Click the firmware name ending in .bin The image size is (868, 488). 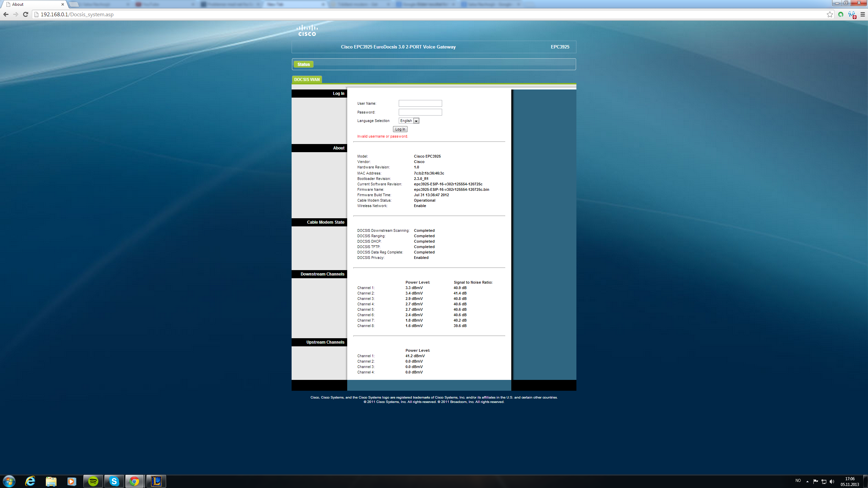pyautogui.click(x=451, y=189)
